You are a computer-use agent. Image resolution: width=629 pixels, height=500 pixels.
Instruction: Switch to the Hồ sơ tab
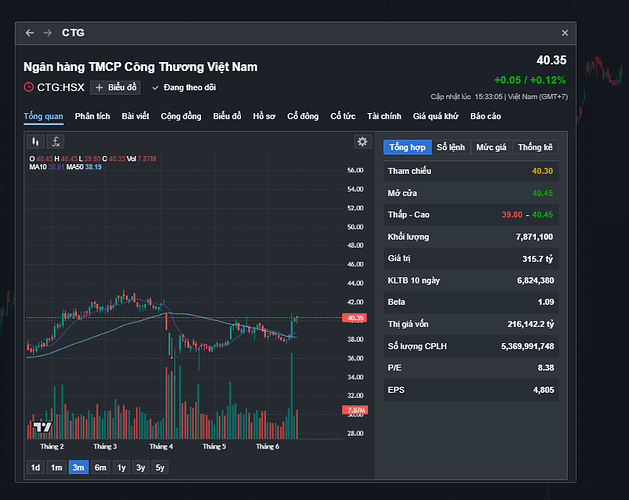tap(264, 116)
